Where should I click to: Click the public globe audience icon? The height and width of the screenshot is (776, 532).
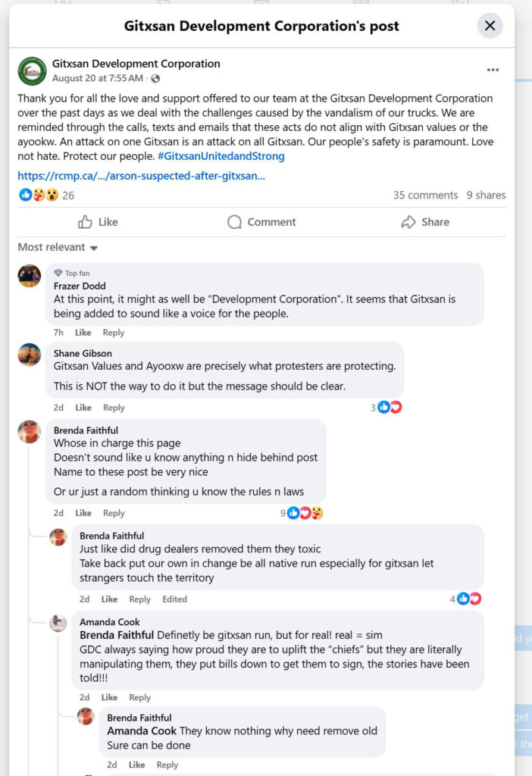tap(155, 79)
